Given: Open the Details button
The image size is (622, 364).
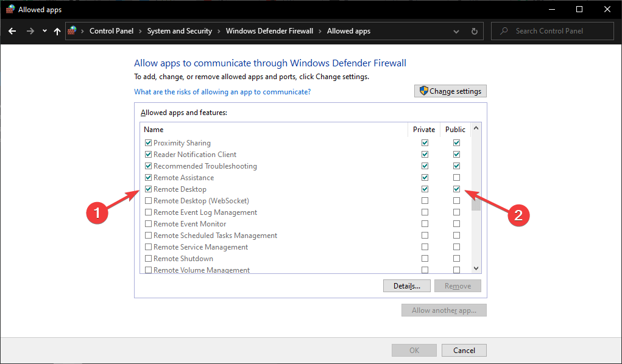Looking at the screenshot, I should click(x=406, y=286).
